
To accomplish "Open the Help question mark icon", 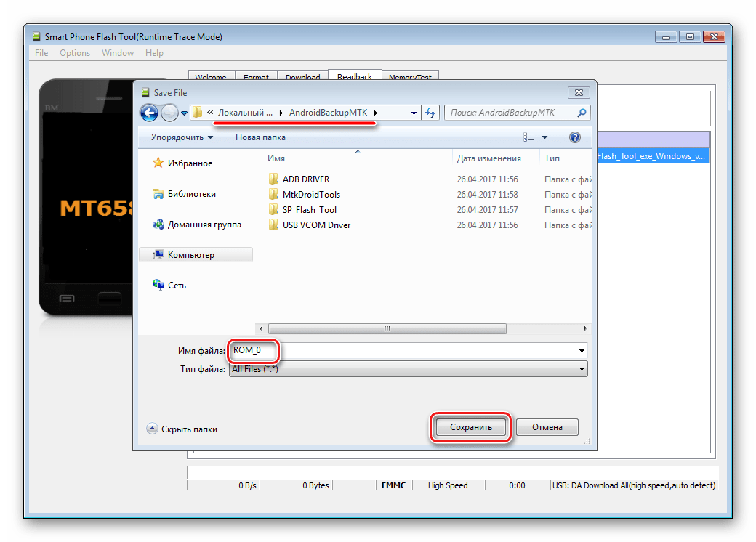I will pyautogui.click(x=575, y=137).
